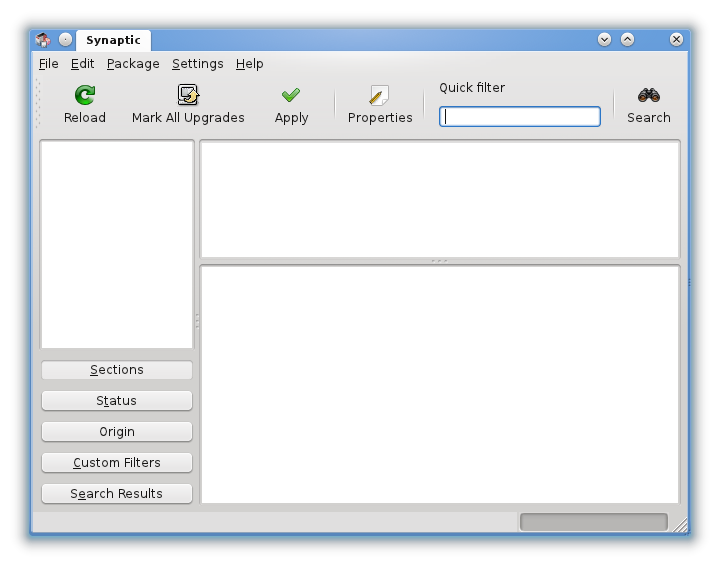Maximize the Synaptic window
Image resolution: width=720 pixels, height=565 pixels.
pos(628,40)
